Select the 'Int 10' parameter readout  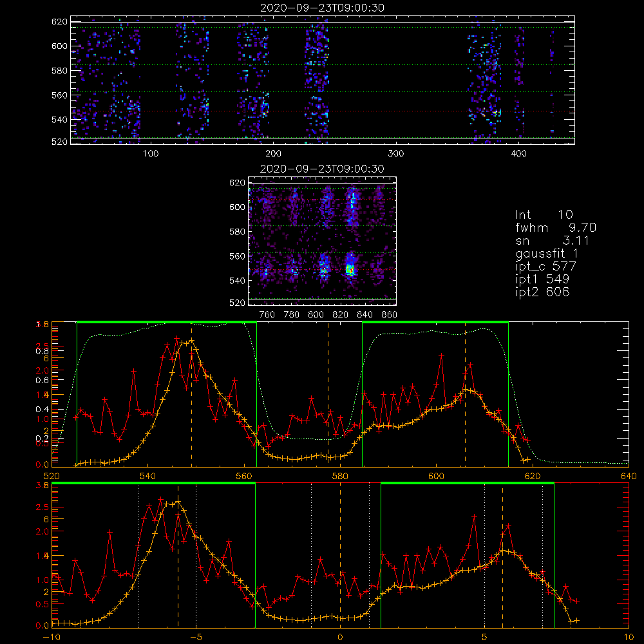[x=544, y=215]
